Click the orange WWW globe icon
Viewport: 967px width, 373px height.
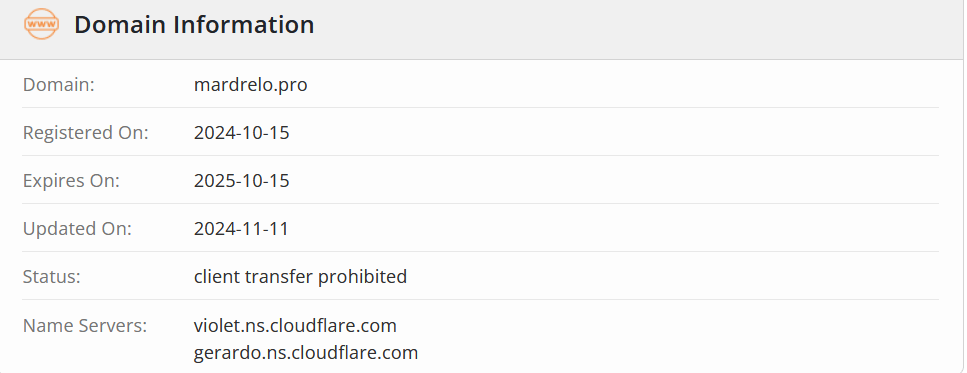(x=41, y=25)
